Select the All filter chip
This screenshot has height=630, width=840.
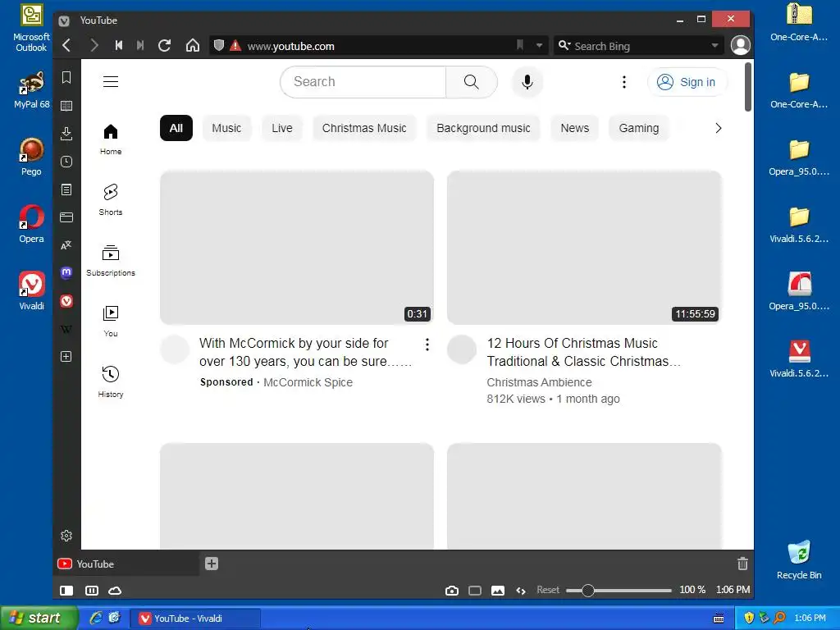[x=176, y=128]
